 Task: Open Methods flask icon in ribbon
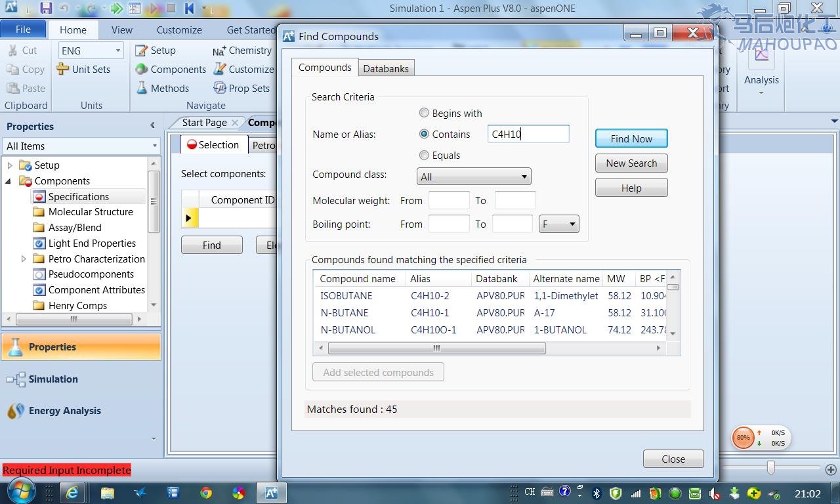141,88
